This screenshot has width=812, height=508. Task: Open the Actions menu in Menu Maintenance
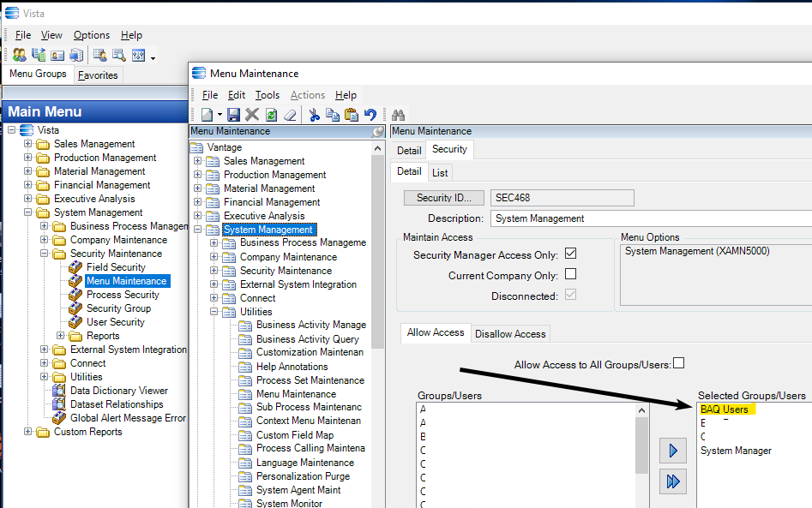tap(308, 95)
